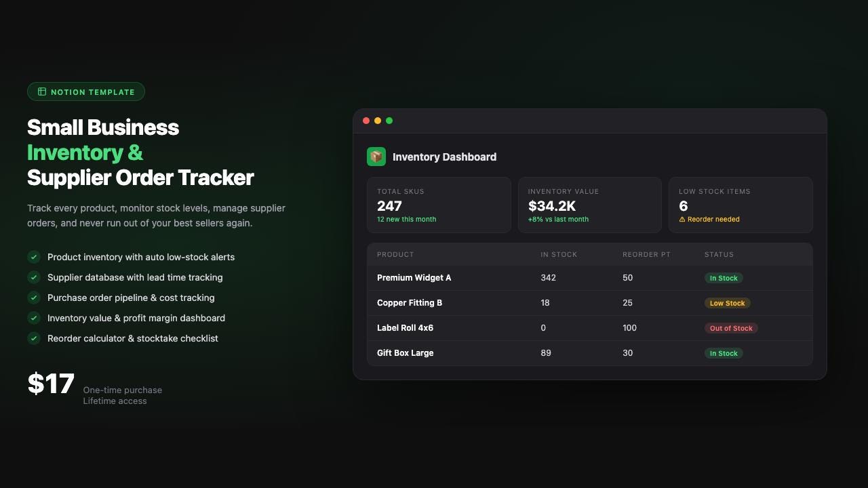This screenshot has height=488, width=868.
Task: Click the Inventory Dashboard package icon
Action: point(376,157)
